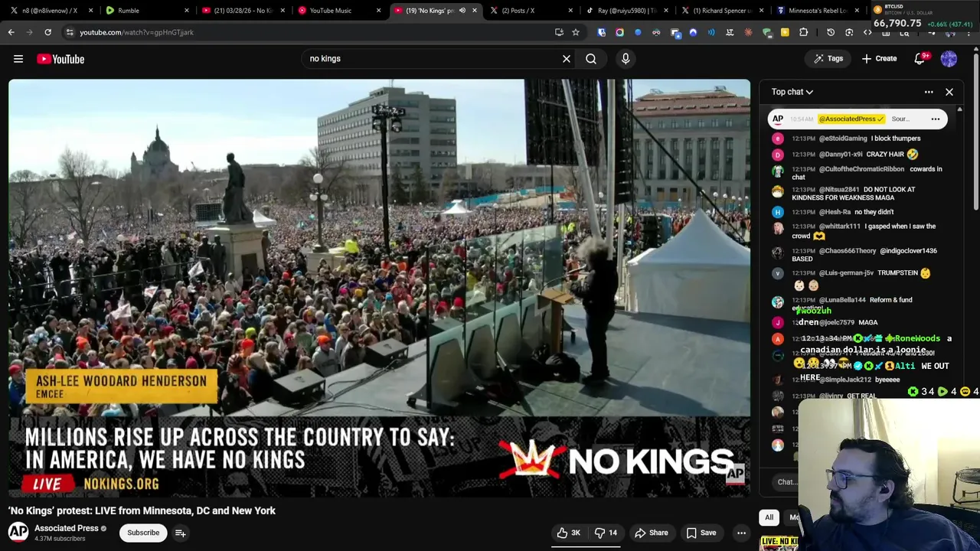Like the video with thumbs up
This screenshot has width=980, height=551.
tap(569, 533)
